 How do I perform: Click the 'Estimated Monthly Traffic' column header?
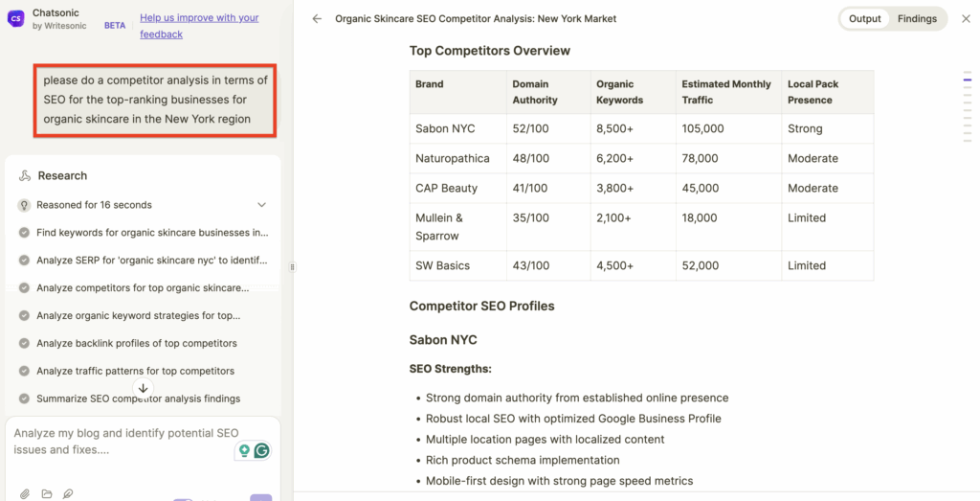[x=726, y=92]
